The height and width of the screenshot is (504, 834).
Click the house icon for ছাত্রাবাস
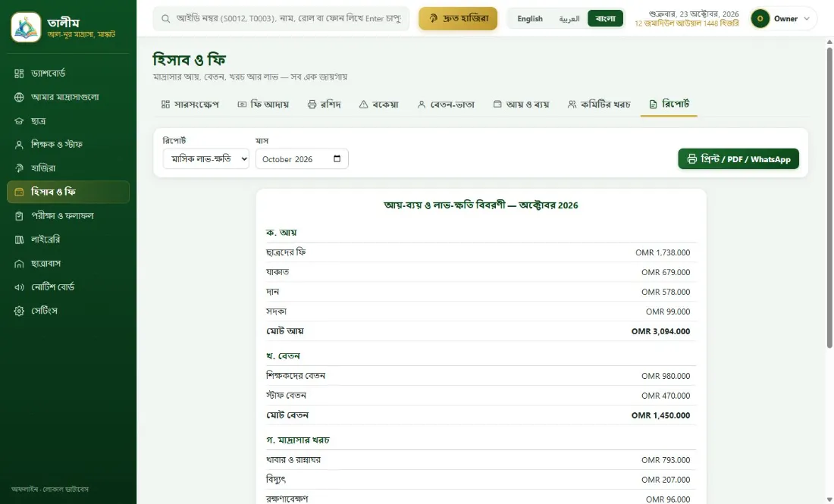19,264
